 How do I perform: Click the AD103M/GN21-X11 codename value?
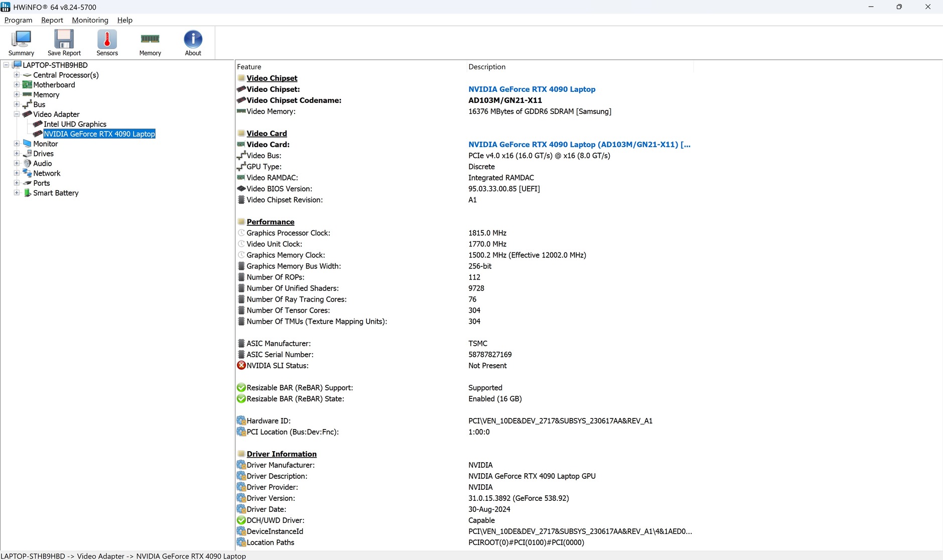pos(505,100)
